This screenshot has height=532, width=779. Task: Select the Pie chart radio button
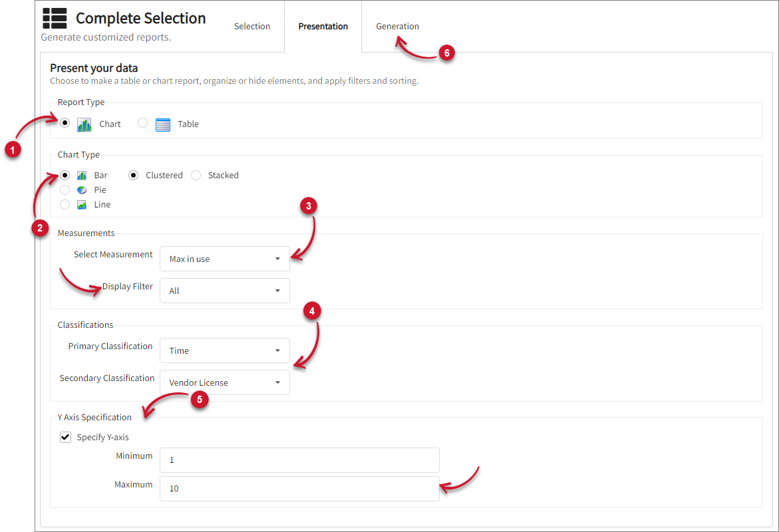point(65,190)
